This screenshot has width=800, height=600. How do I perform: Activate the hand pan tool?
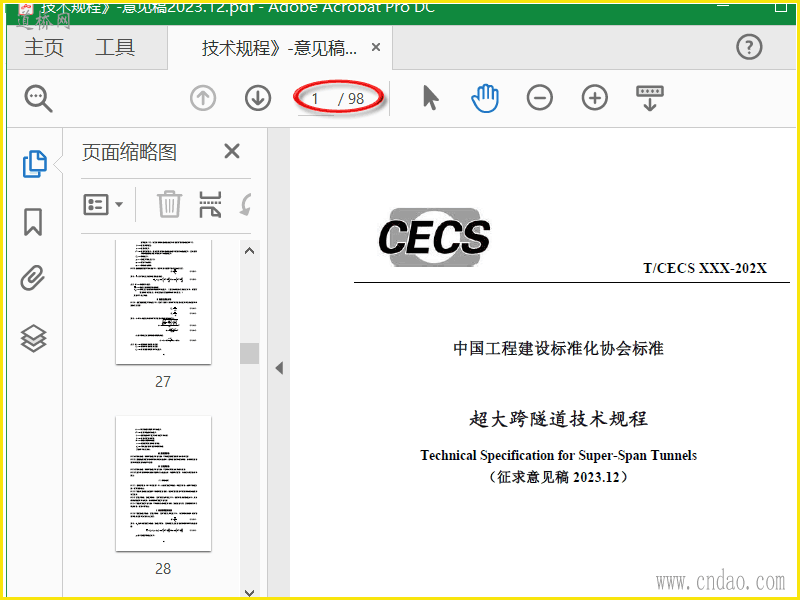point(485,98)
